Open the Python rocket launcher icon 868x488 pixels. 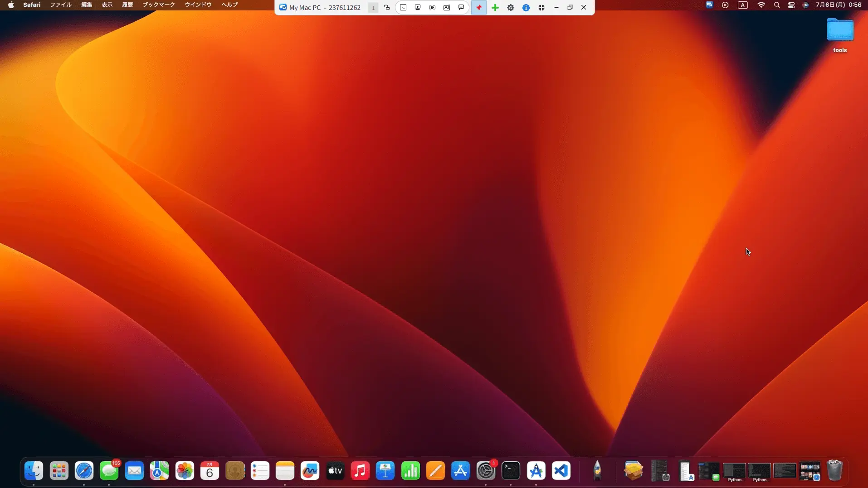click(x=597, y=471)
